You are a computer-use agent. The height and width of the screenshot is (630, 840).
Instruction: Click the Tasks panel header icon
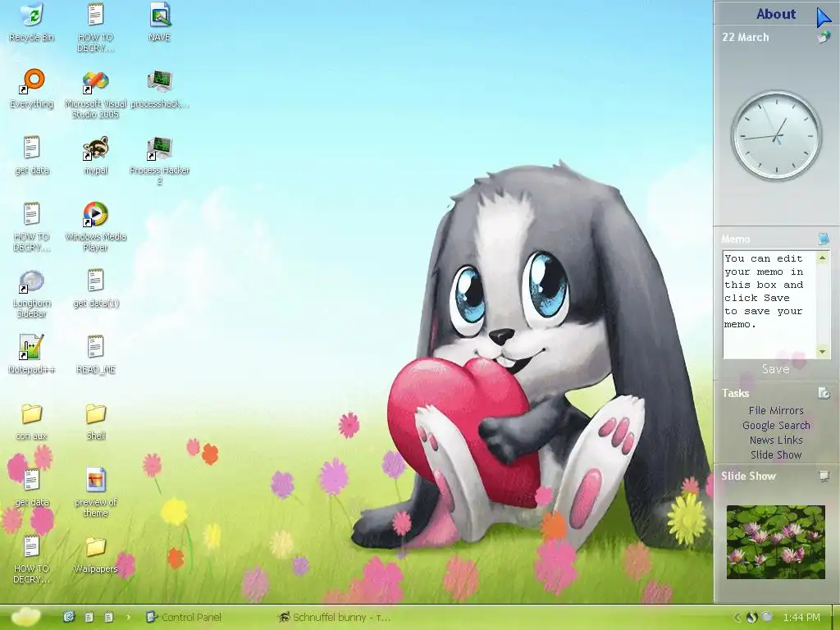tap(824, 393)
